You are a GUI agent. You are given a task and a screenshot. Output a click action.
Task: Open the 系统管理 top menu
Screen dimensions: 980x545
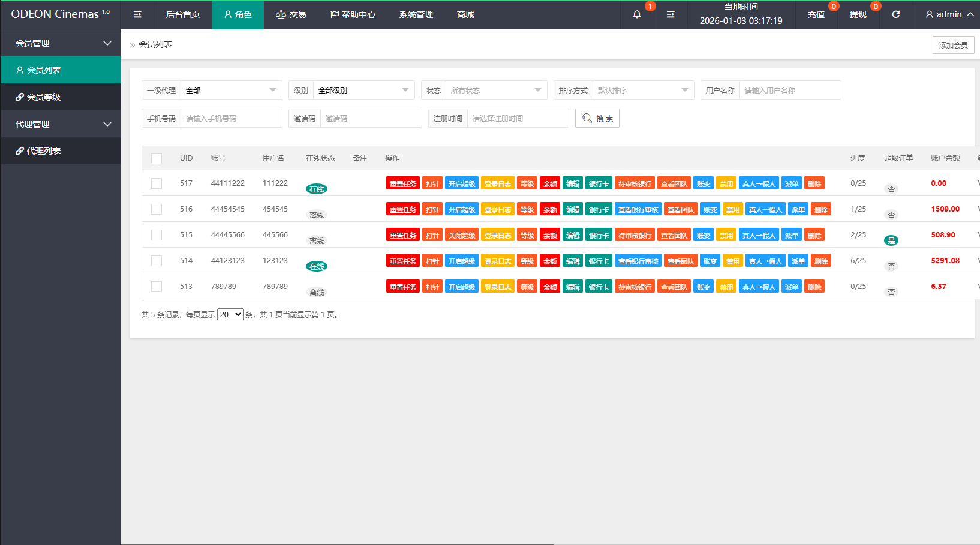point(416,14)
